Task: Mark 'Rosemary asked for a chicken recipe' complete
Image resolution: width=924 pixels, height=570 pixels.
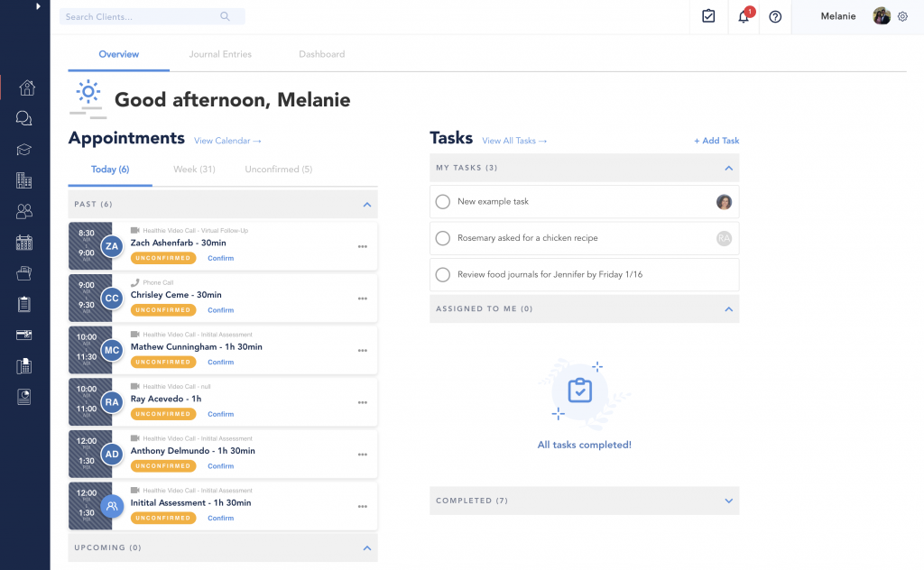Action: tap(442, 238)
